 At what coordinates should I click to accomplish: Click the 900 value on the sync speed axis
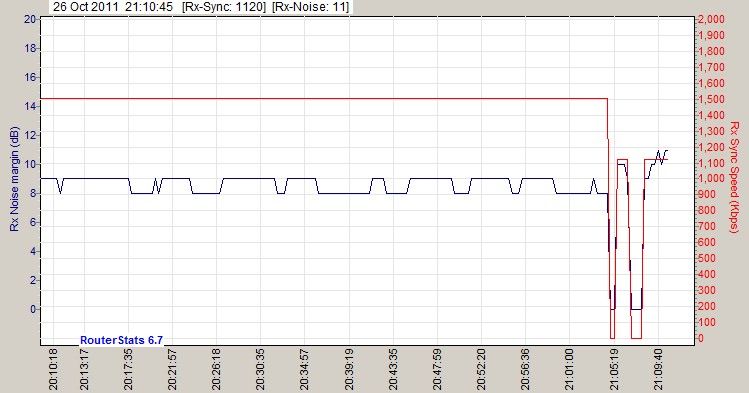pos(707,194)
